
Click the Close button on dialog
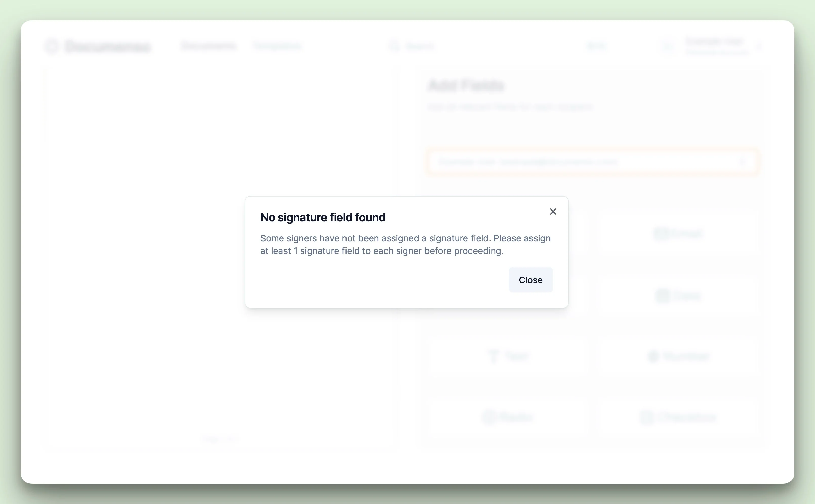coord(530,280)
